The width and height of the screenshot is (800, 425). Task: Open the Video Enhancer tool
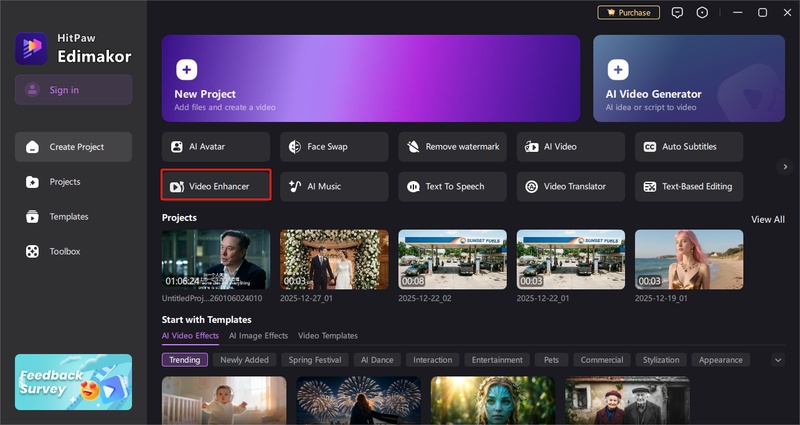coord(216,186)
